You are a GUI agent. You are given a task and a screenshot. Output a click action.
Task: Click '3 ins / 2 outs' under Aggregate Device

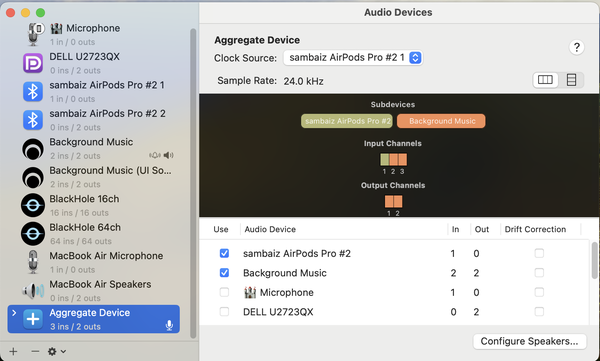tap(75, 327)
